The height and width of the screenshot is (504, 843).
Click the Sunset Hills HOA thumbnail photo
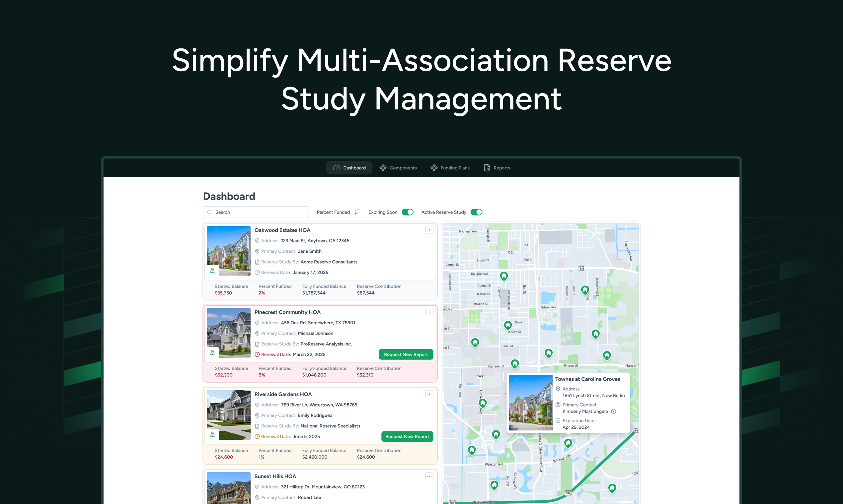tap(228, 488)
